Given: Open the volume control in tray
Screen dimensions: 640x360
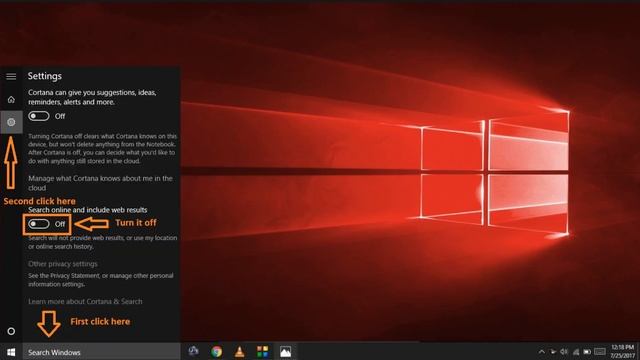Looking at the screenshot, I should (x=564, y=351).
